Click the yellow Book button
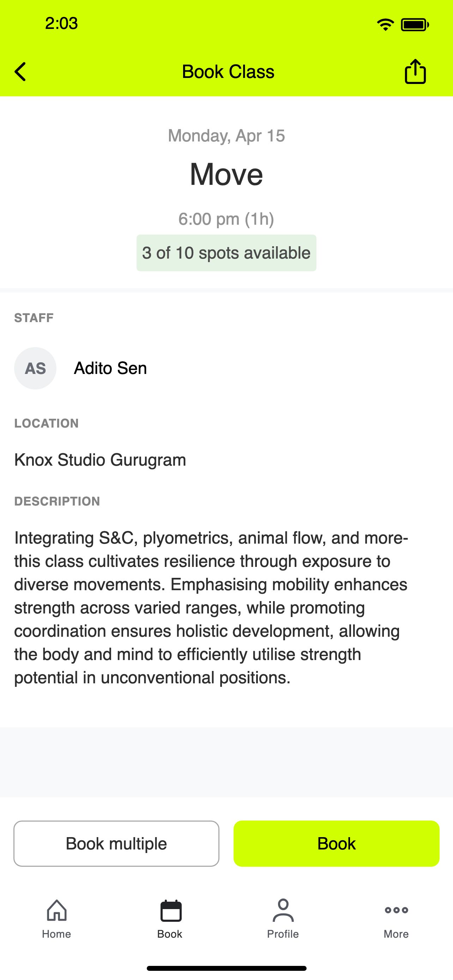Viewport: 453px width, 980px height. 336,843
